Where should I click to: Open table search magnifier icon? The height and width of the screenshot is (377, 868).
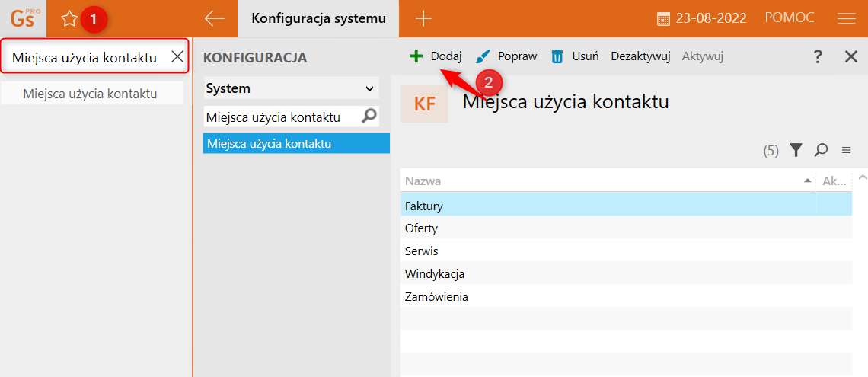coord(821,150)
